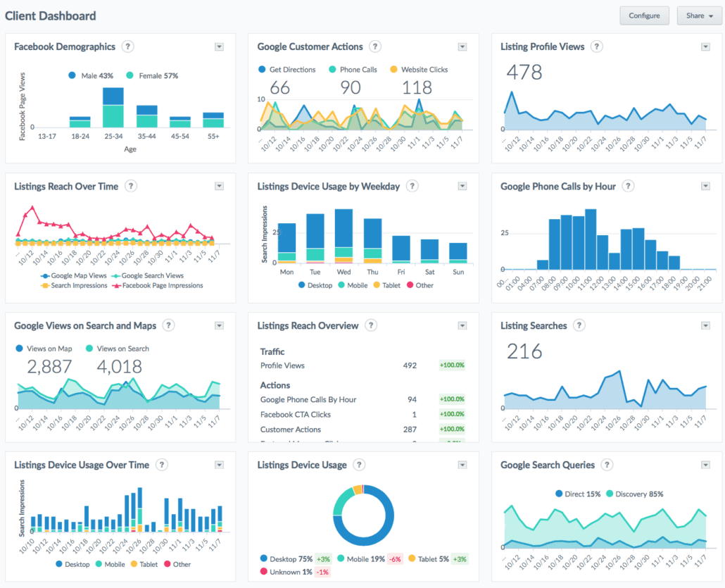The height and width of the screenshot is (588, 725).
Task: Open the Share dropdown menu
Action: point(699,15)
